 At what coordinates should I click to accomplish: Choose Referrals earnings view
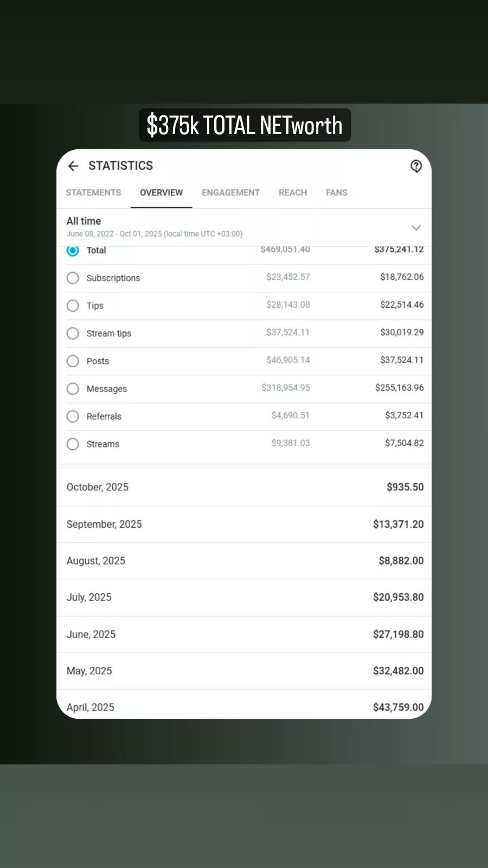point(73,416)
